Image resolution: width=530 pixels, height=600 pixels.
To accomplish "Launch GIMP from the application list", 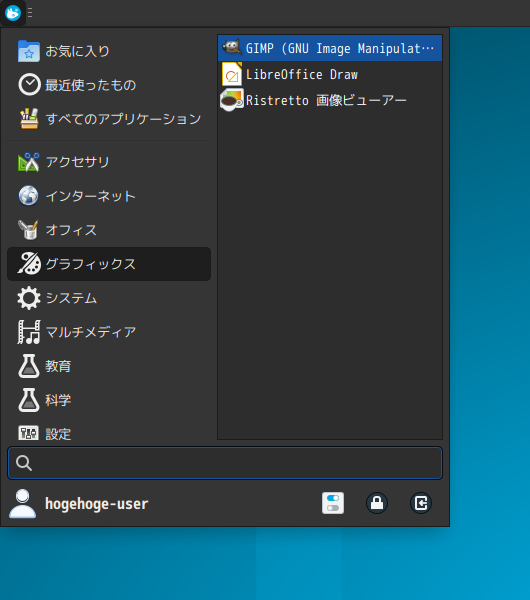I will pyautogui.click(x=330, y=48).
